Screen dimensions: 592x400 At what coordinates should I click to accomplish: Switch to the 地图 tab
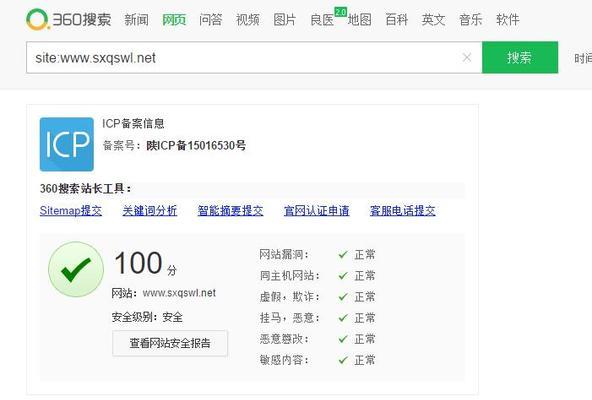tap(359, 20)
